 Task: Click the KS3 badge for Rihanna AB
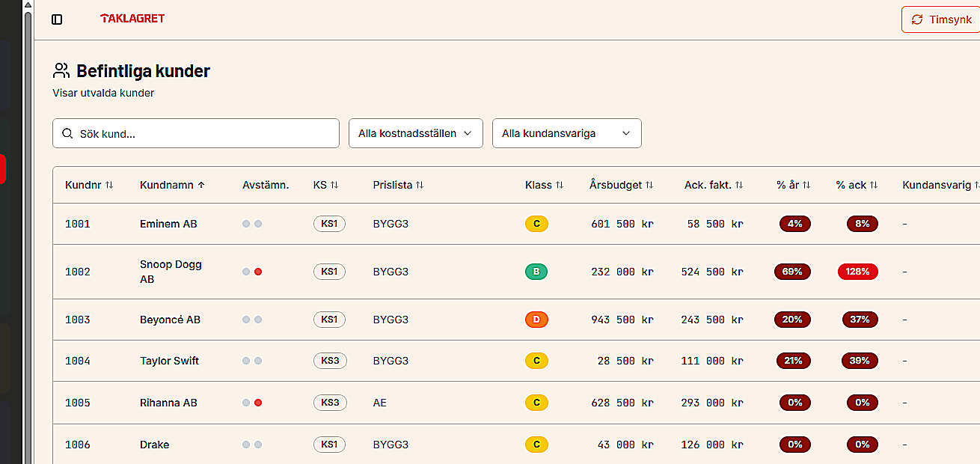coord(330,403)
